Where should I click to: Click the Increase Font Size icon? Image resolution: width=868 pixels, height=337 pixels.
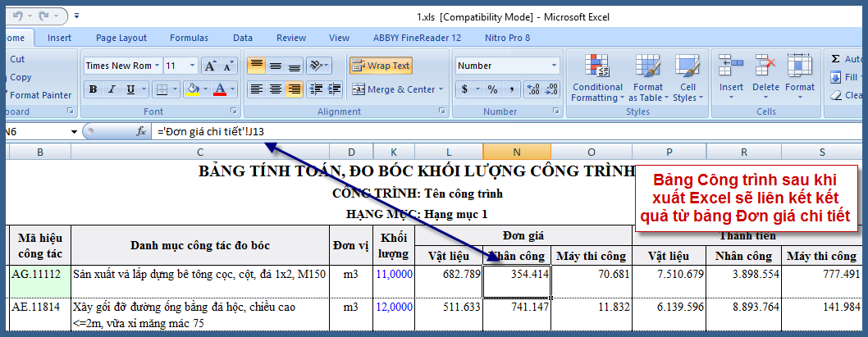pyautogui.click(x=209, y=66)
